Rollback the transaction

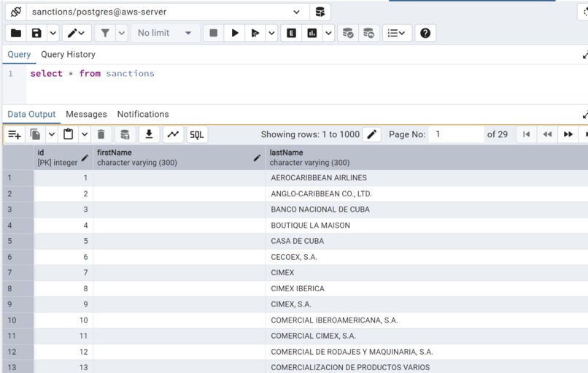click(x=368, y=33)
